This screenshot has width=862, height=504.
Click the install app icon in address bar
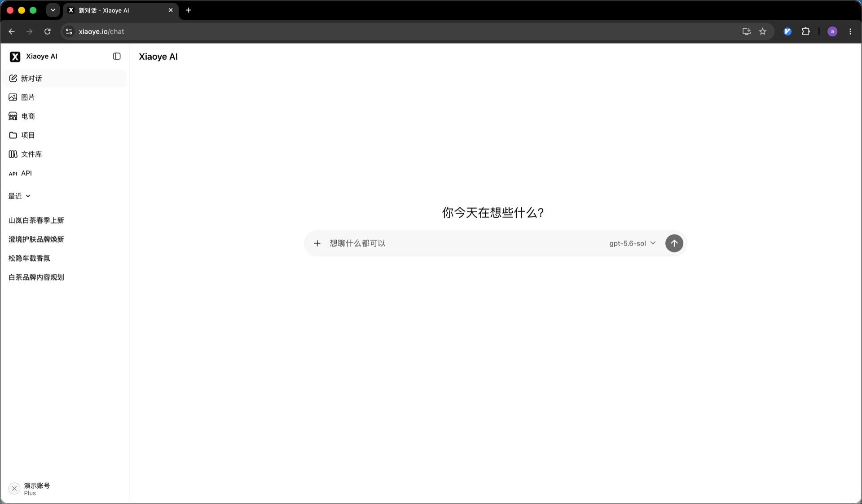[746, 31]
